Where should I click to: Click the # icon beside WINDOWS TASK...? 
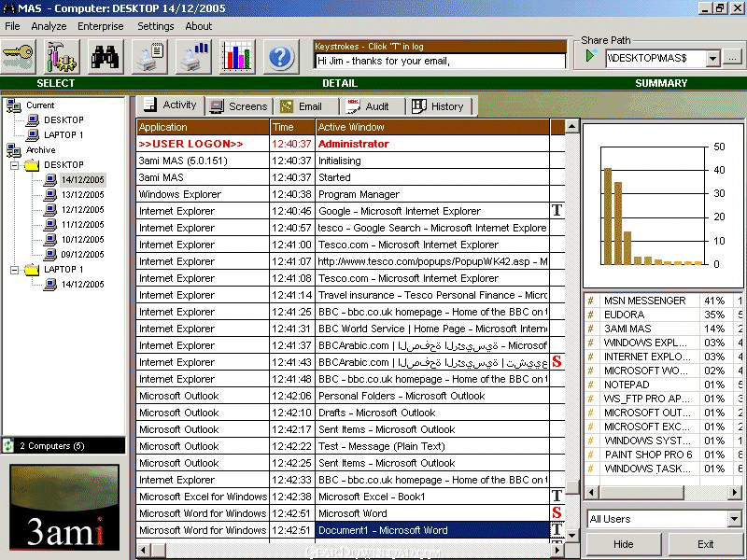point(591,469)
